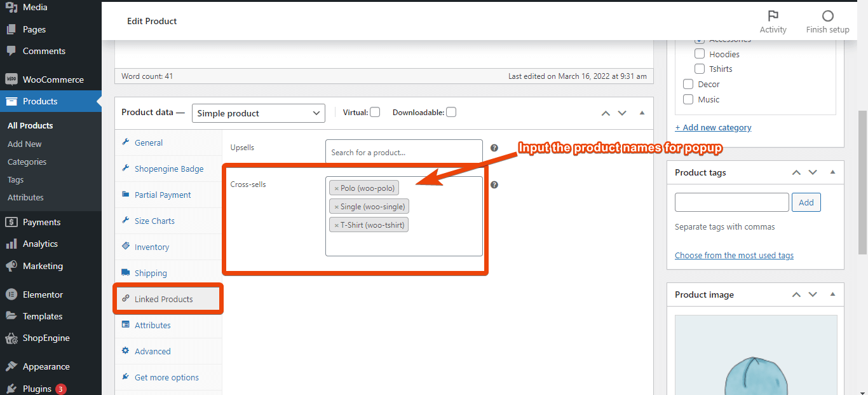Click the Products archive icon in sidebar

pyautogui.click(x=11, y=101)
